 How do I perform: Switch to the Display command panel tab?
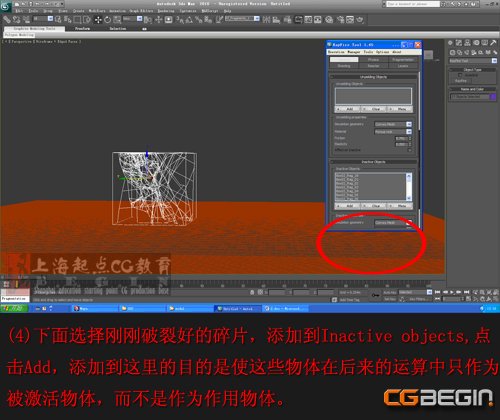click(485, 43)
